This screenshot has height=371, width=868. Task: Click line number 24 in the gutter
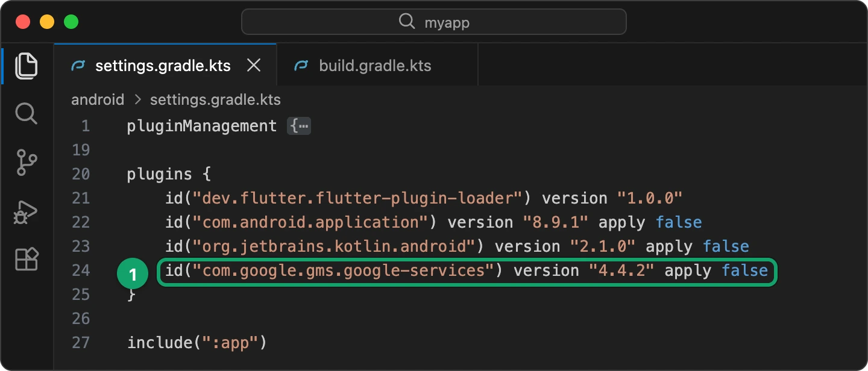(x=81, y=270)
